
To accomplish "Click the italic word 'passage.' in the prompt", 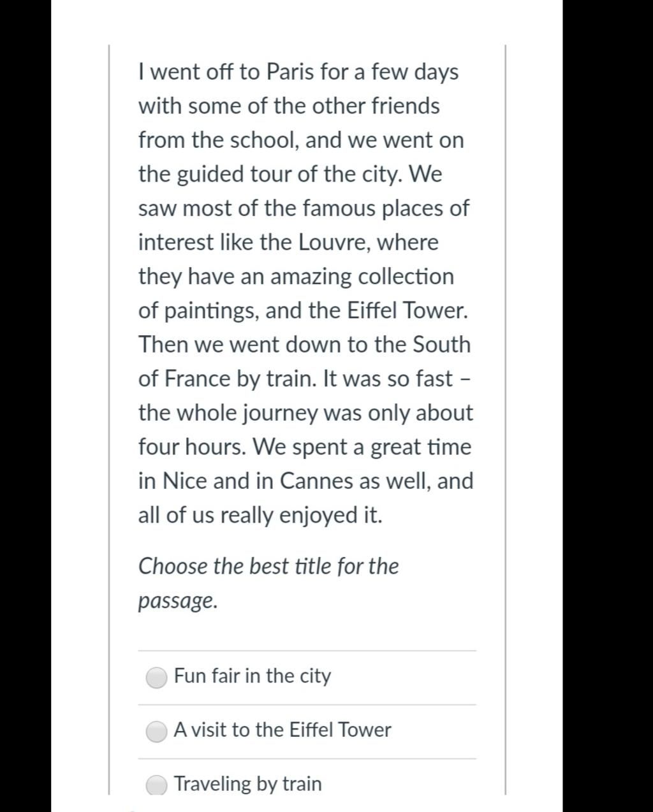I will point(178,601).
